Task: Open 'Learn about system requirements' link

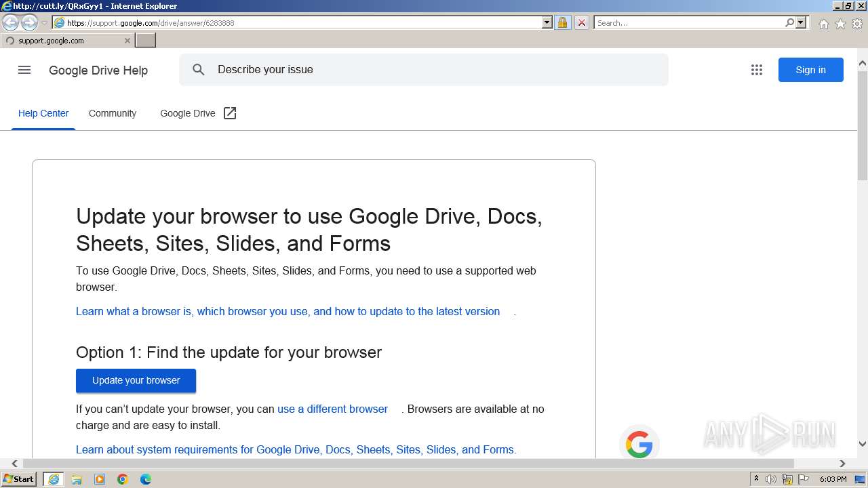Action: 296,450
